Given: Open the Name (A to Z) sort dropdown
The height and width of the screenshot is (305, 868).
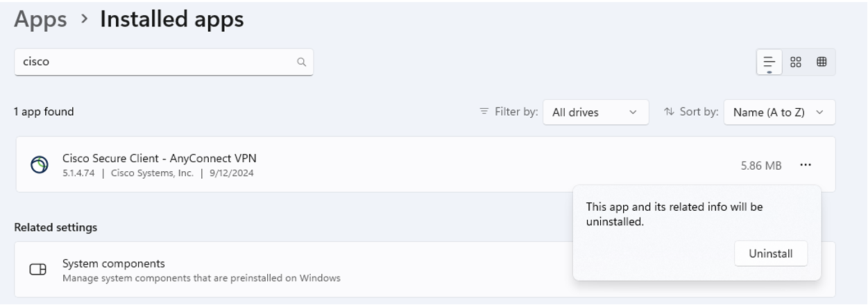Looking at the screenshot, I should [x=778, y=112].
